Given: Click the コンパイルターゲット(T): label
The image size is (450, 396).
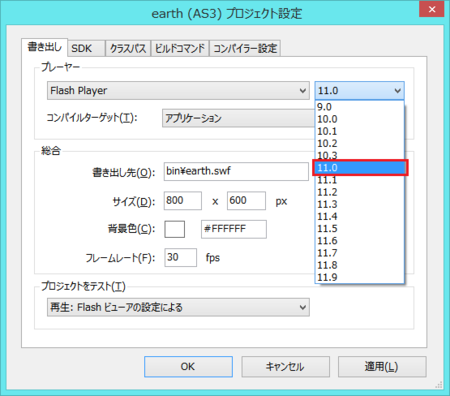Looking at the screenshot, I should coord(92,118).
